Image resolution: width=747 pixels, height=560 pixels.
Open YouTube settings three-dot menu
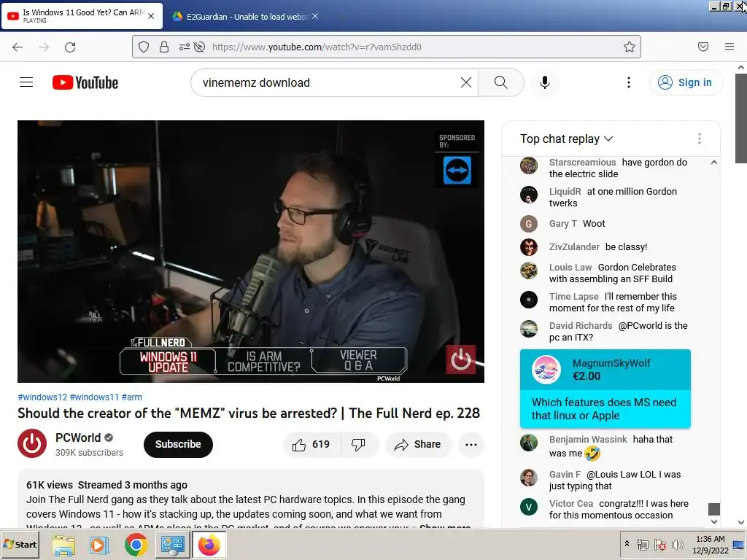coord(629,82)
